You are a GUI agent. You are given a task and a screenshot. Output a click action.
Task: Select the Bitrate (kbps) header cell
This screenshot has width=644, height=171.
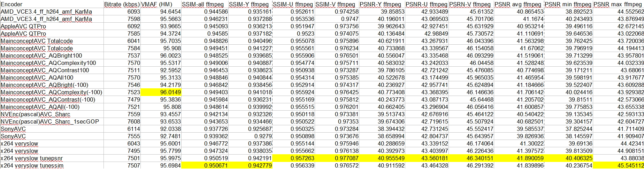click(x=122, y=4)
